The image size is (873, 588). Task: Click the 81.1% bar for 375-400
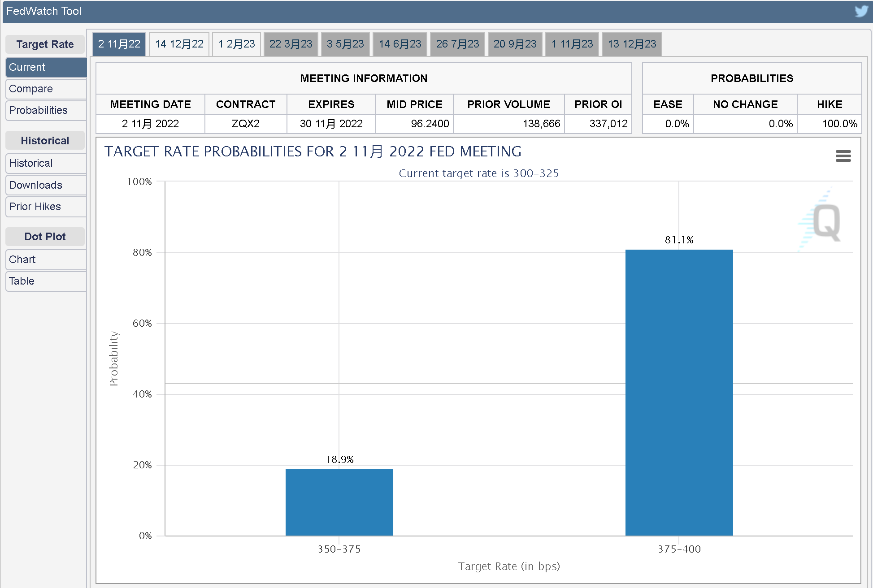pos(679,392)
